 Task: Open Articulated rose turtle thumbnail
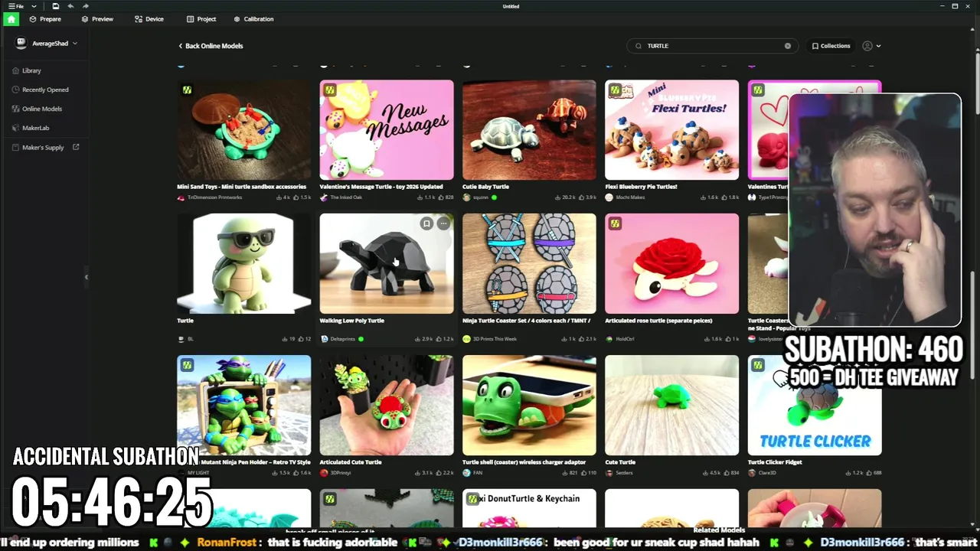(x=671, y=263)
